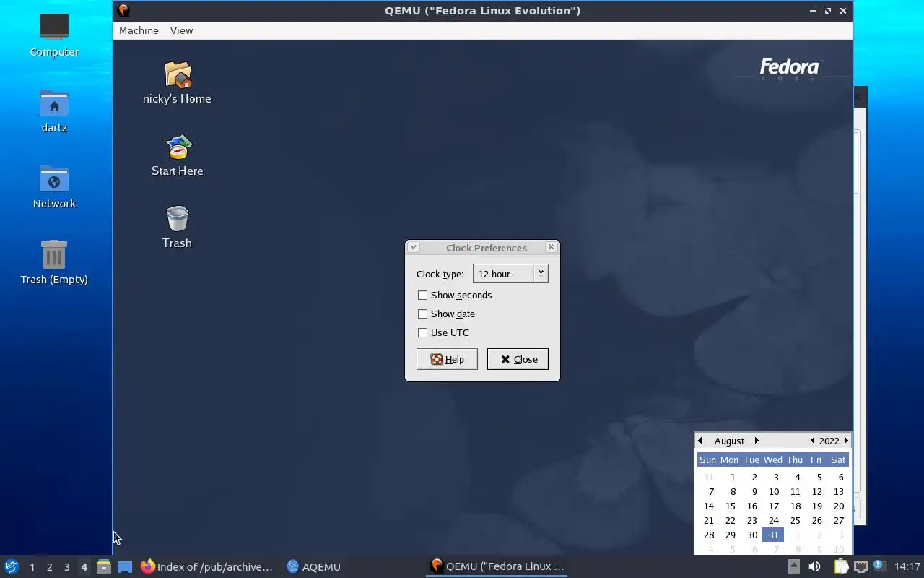Image resolution: width=924 pixels, height=578 pixels.
Task: Select August 15 in the calendar
Action: (x=731, y=506)
